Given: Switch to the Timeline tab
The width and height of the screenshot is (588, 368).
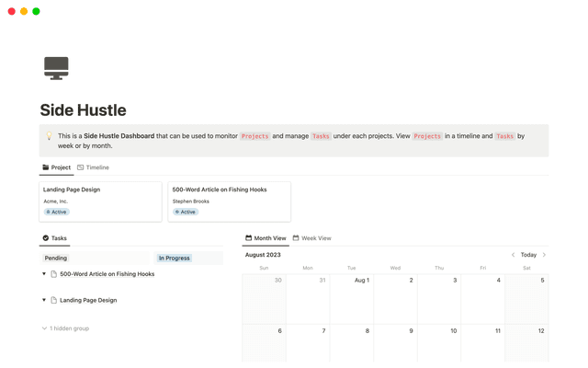Looking at the screenshot, I should 93,167.
